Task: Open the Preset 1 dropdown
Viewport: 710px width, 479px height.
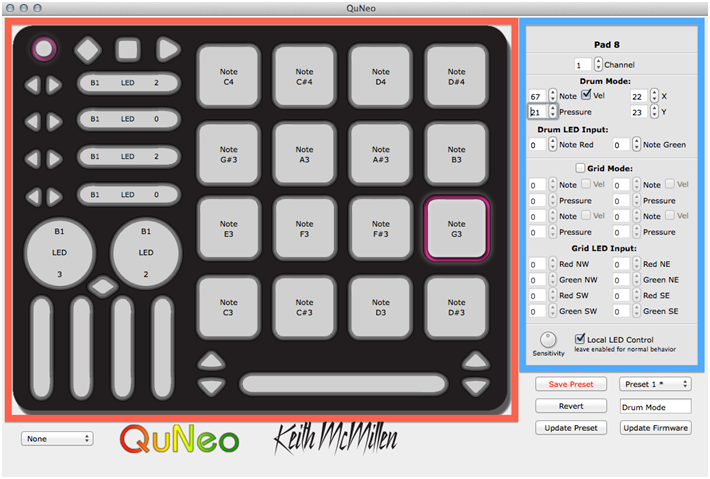Action: coord(655,384)
